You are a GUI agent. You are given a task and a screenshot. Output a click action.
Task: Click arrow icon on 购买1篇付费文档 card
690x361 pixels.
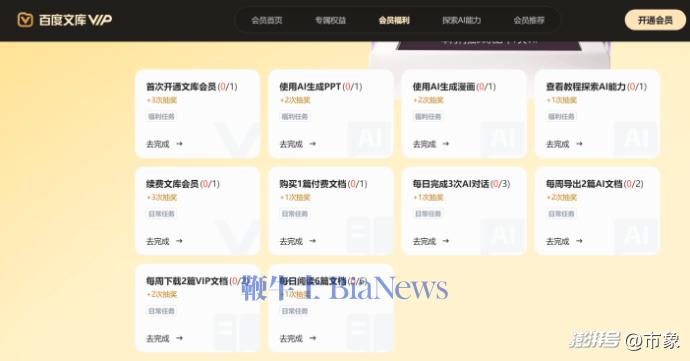coord(312,241)
